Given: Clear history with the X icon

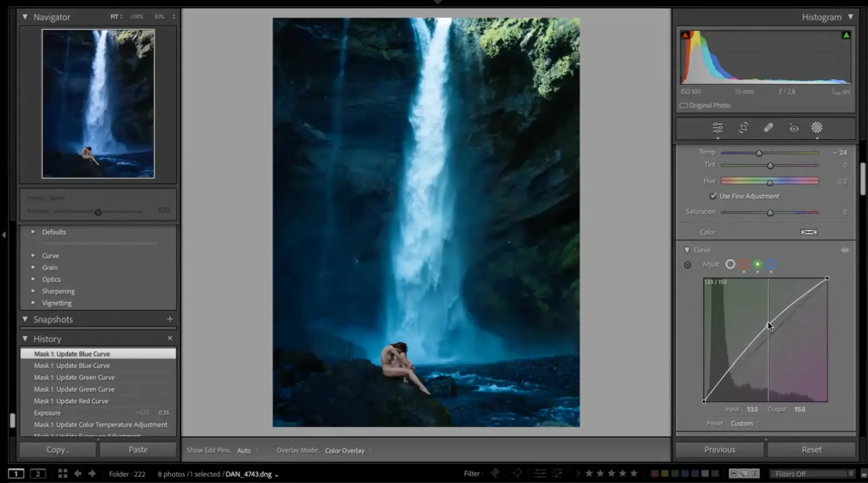Looking at the screenshot, I should click(170, 338).
